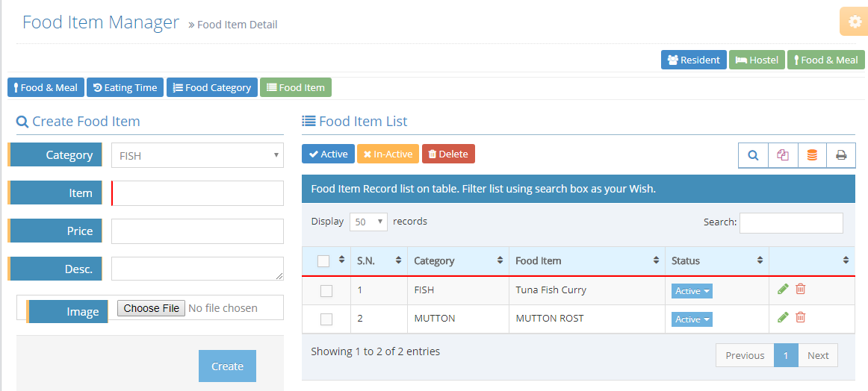Screen dimensions: 868x391
Task: Open the Display records count dropdown
Action: pyautogui.click(x=368, y=222)
